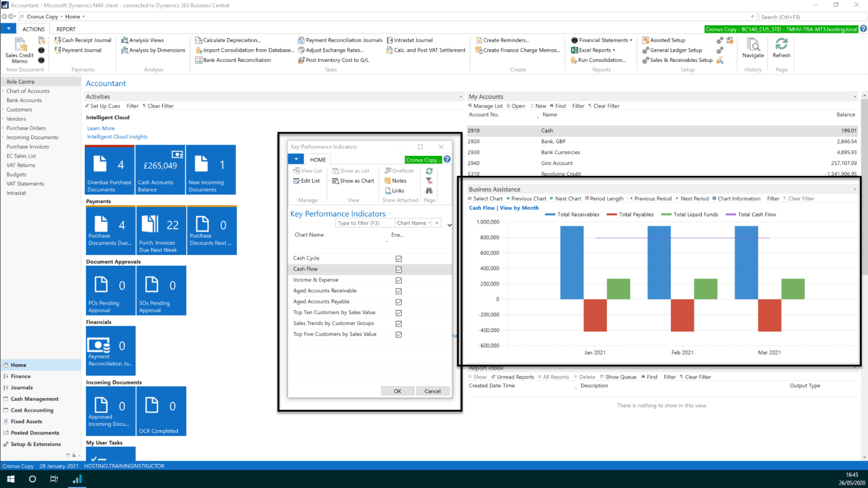Image resolution: width=868 pixels, height=488 pixels.
Task: Run Calculate Depreciation action
Action: click(228, 40)
